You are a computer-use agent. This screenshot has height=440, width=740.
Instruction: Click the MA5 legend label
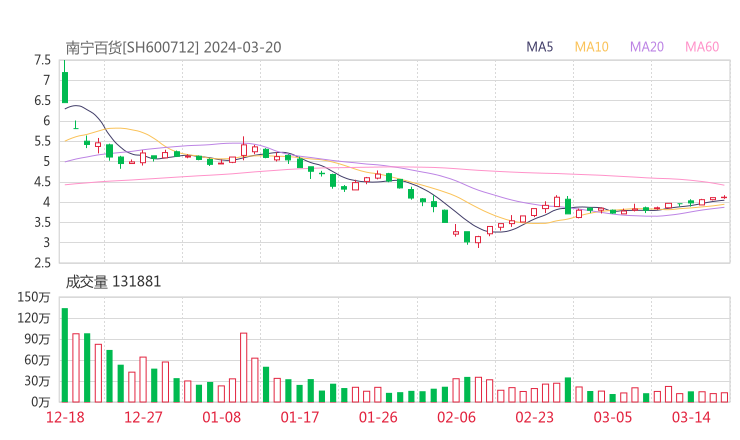tap(539, 47)
